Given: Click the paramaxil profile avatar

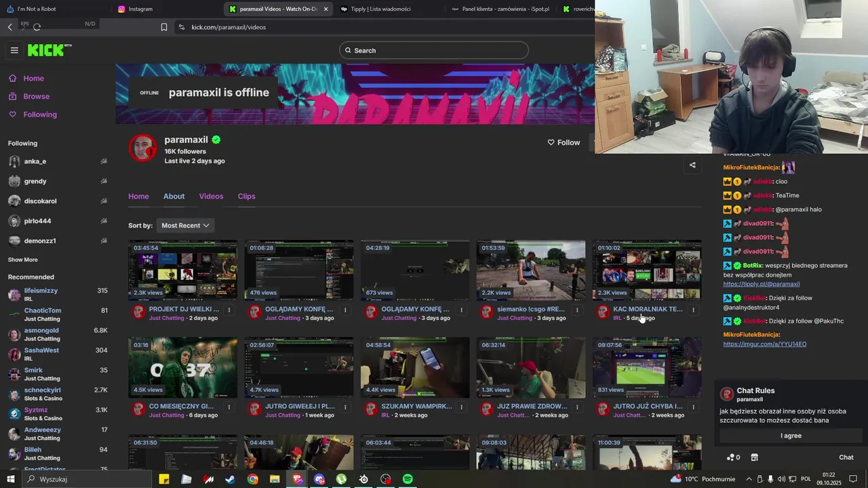Looking at the screenshot, I should tap(143, 148).
